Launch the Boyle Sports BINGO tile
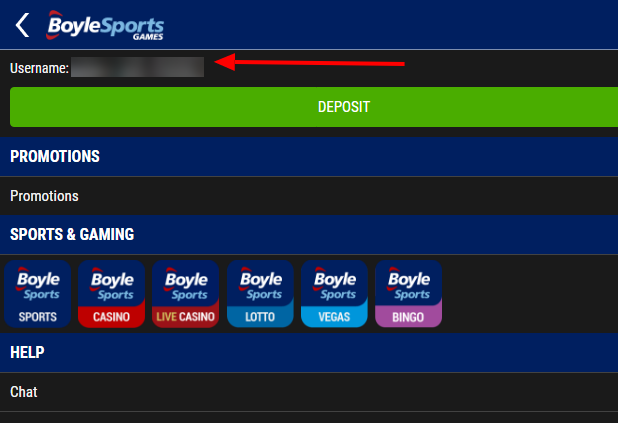This screenshot has height=423, width=618. (408, 294)
